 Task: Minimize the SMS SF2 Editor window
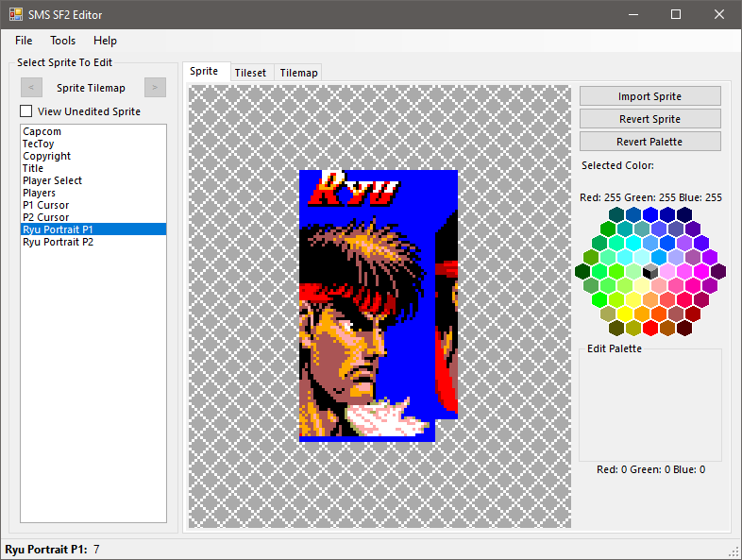(633, 15)
